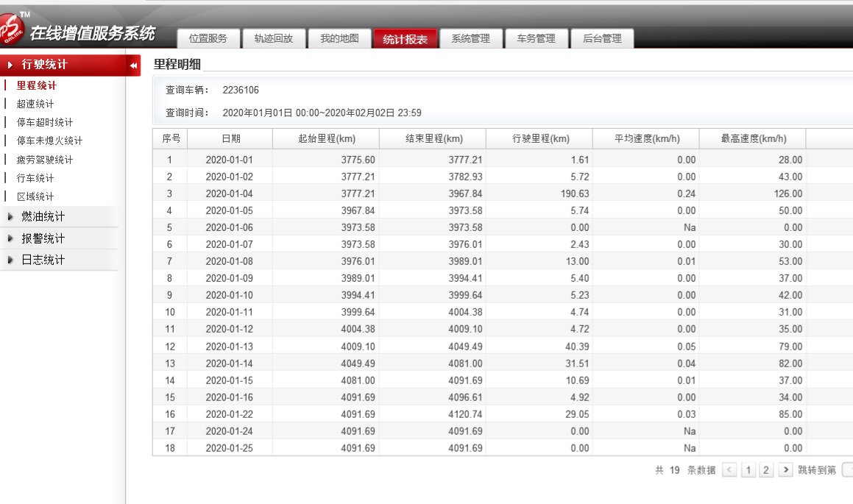Open the 后台管理 tab
Image resolution: width=853 pixels, height=504 pixels.
click(602, 39)
